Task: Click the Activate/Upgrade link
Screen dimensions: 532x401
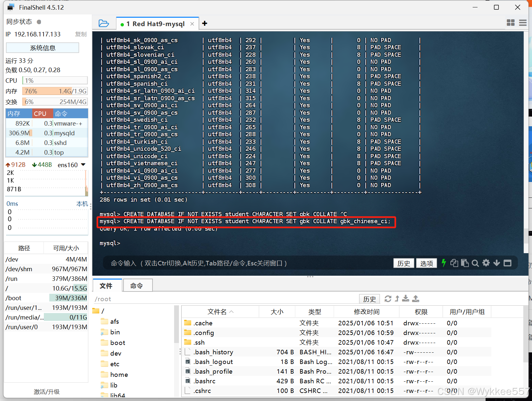Action: [47, 392]
